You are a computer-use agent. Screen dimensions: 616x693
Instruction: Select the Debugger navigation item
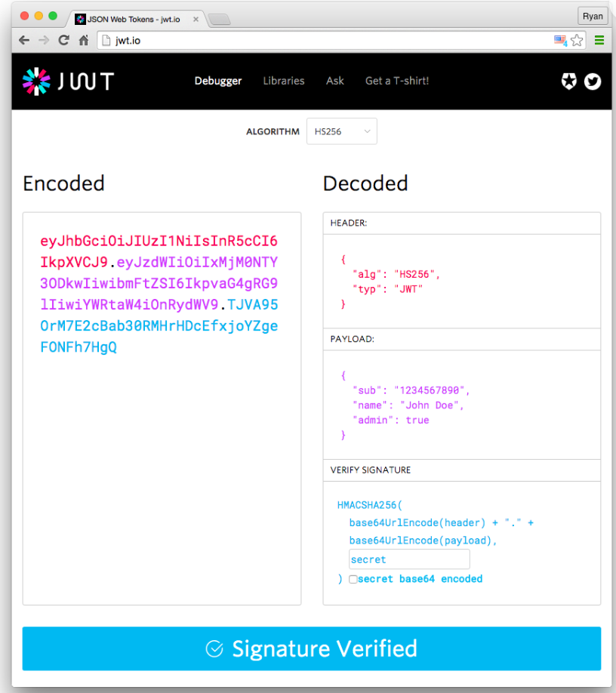[218, 81]
